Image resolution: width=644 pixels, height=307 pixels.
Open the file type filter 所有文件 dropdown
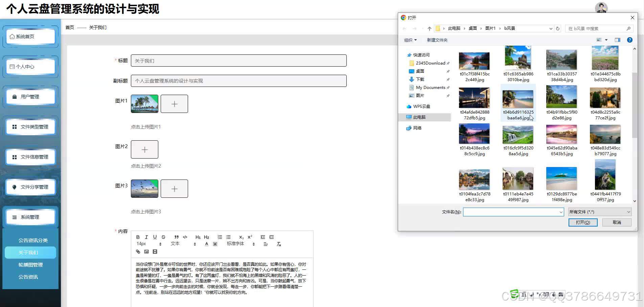[x=600, y=212]
